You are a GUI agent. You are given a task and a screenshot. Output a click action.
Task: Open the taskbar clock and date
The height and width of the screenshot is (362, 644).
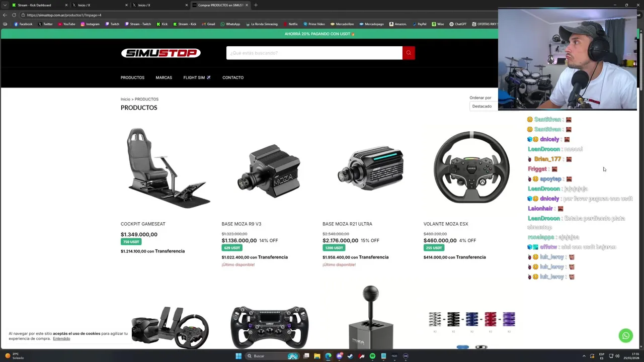coord(632,356)
